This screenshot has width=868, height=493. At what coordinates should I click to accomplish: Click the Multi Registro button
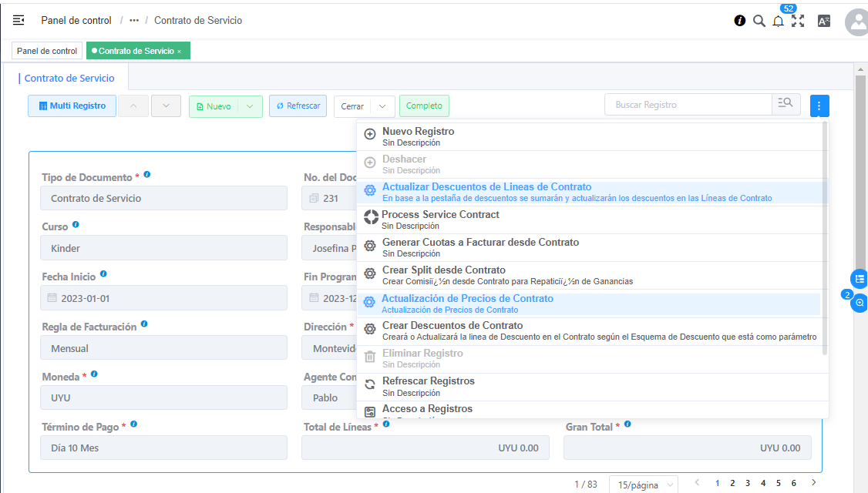tap(72, 106)
